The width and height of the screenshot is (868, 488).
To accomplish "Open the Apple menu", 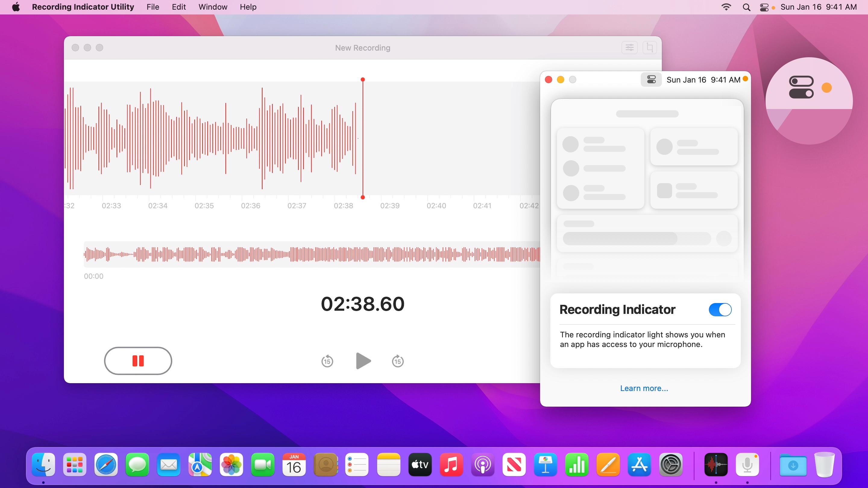I will click(x=16, y=7).
